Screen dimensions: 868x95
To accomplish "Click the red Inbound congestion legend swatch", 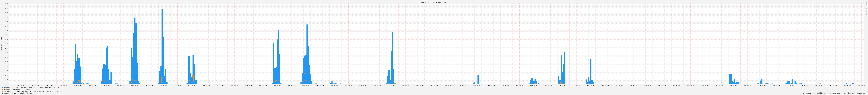I will click(3, 89).
